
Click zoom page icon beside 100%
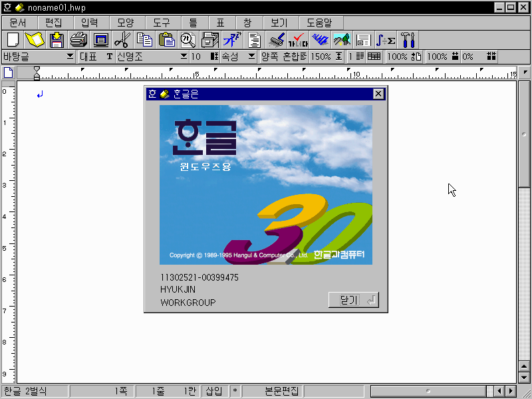[416, 57]
